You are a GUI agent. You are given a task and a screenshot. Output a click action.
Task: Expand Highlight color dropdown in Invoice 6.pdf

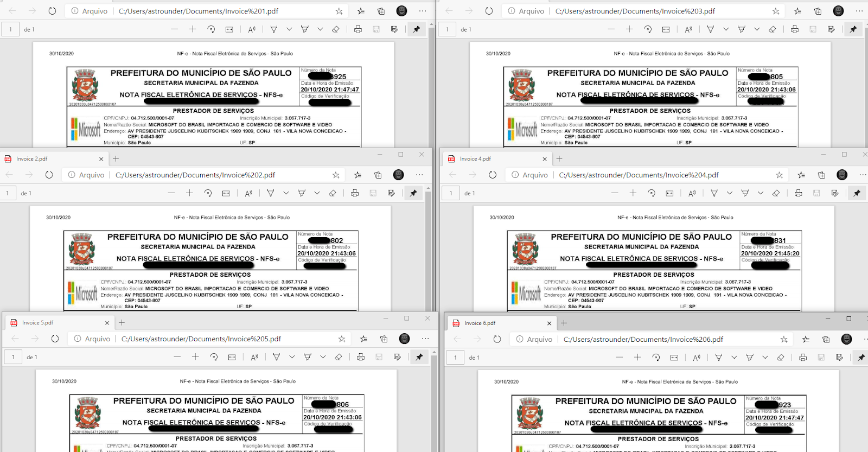tap(765, 358)
